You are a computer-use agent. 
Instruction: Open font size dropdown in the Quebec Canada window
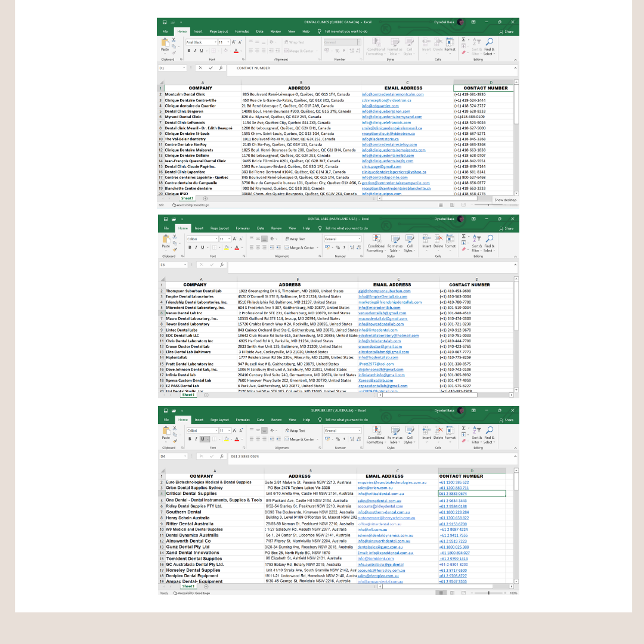pyautogui.click(x=228, y=42)
